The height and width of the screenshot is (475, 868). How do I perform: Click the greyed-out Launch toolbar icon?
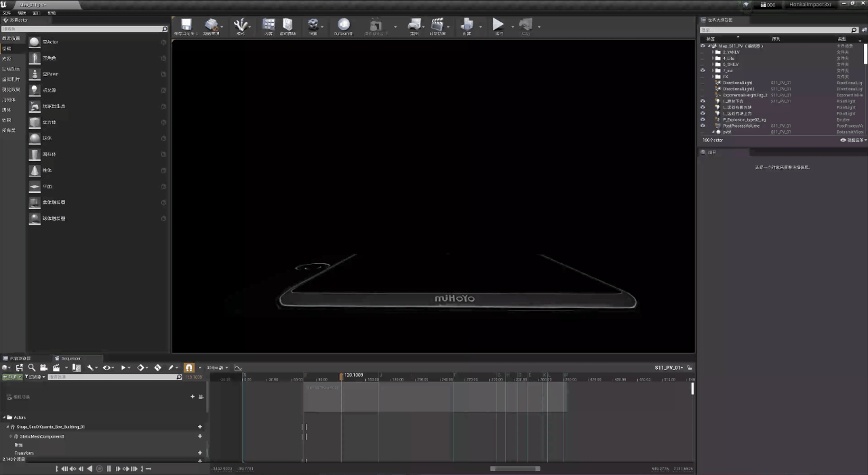pyautogui.click(x=525, y=24)
